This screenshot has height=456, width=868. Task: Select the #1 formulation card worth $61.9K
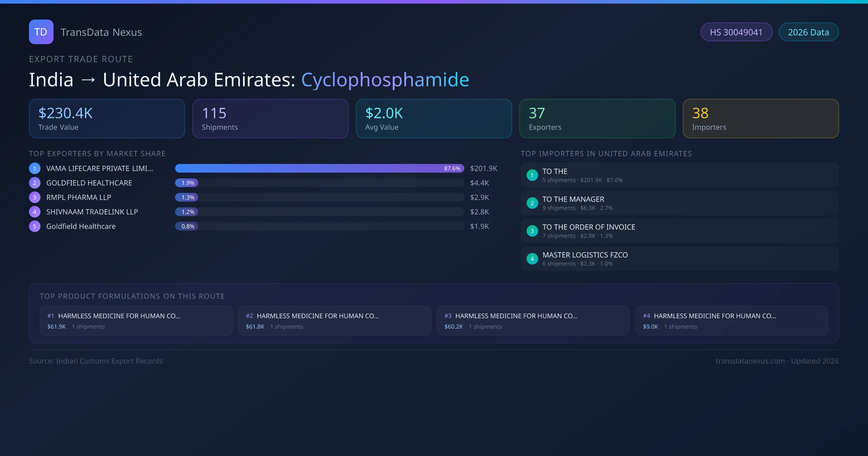pyautogui.click(x=136, y=321)
